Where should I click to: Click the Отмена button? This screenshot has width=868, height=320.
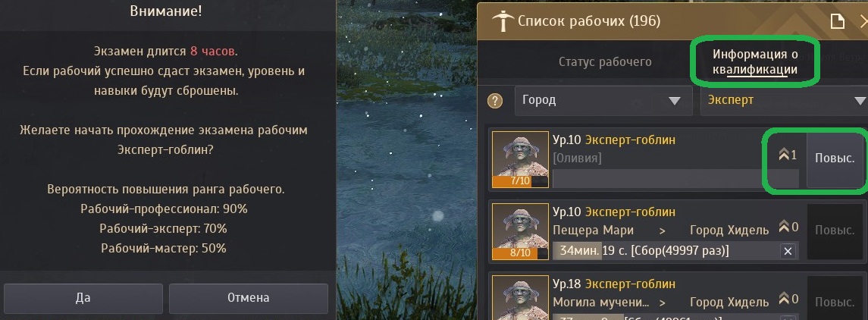(248, 298)
